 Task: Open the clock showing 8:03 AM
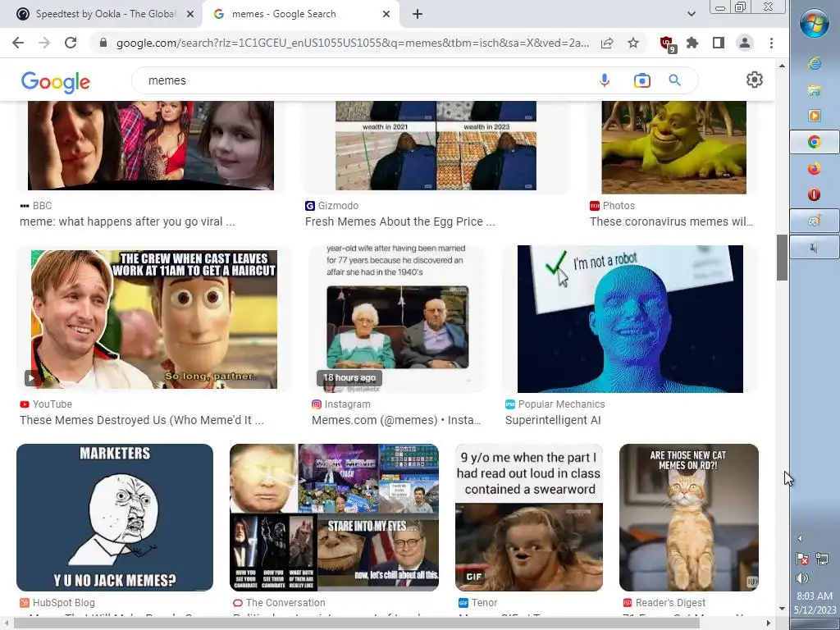click(x=815, y=603)
